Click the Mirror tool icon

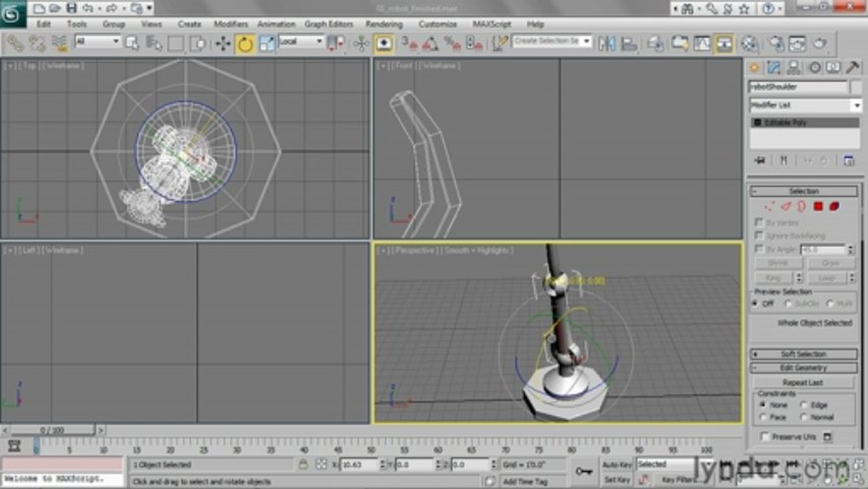[x=607, y=43]
